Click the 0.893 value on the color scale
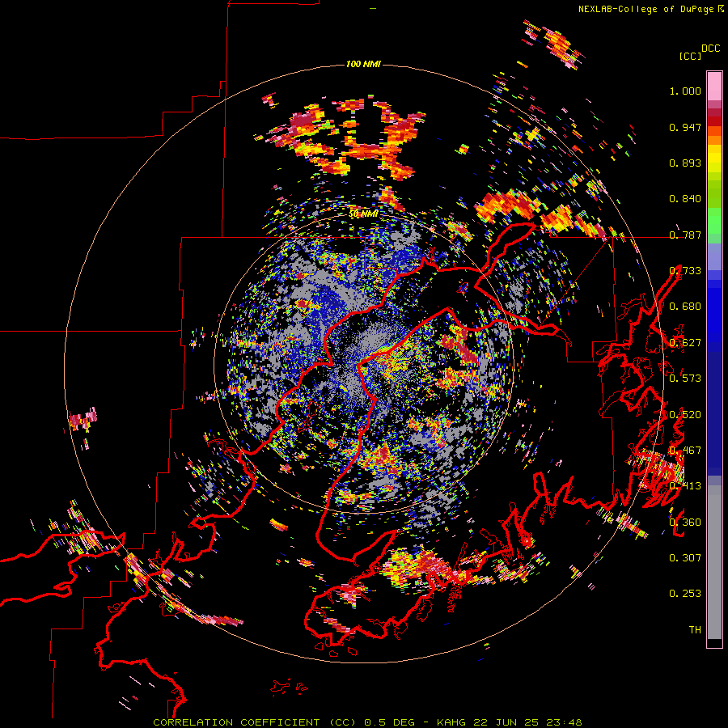This screenshot has width=728, height=728. point(685,163)
